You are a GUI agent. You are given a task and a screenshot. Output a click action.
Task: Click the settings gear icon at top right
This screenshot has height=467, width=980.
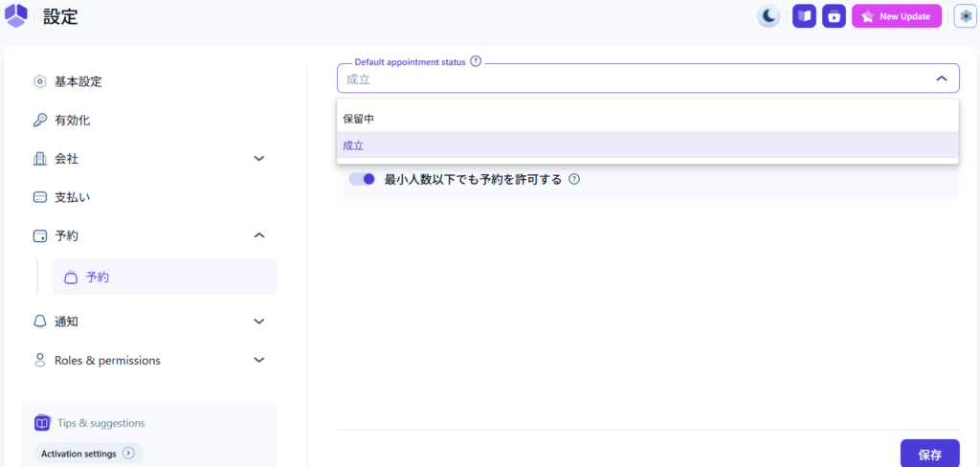pos(965,16)
